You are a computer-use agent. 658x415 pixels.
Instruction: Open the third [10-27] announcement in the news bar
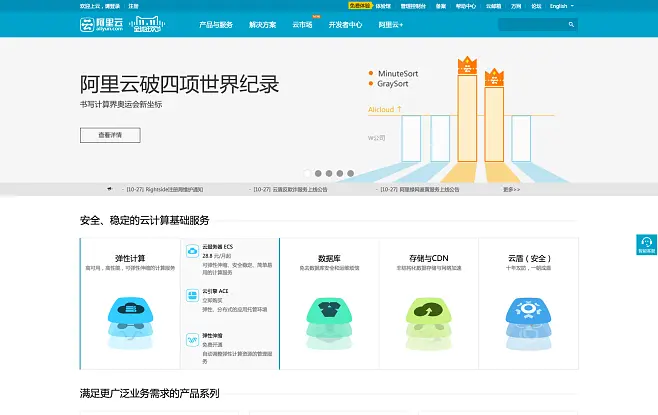420,190
